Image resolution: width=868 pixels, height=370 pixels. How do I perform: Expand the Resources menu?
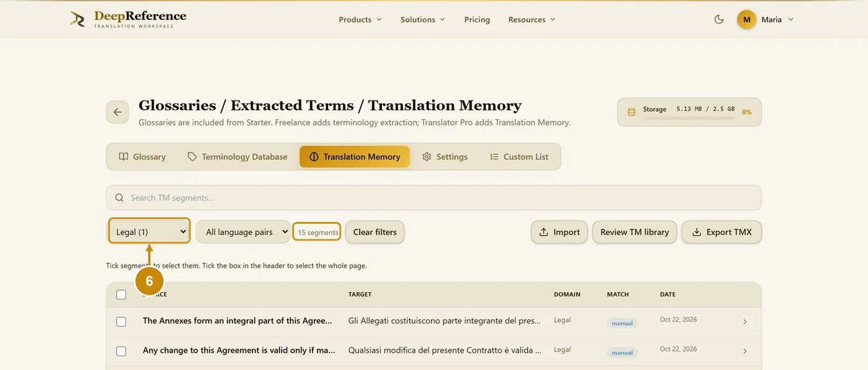tap(532, 19)
